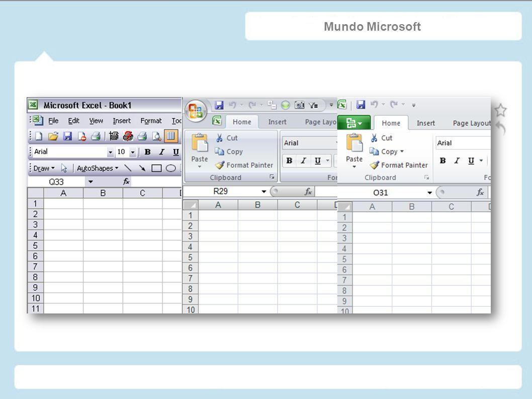Toggle Bold in Excel 2010 ribbon
532x399 pixels.
tap(443, 161)
